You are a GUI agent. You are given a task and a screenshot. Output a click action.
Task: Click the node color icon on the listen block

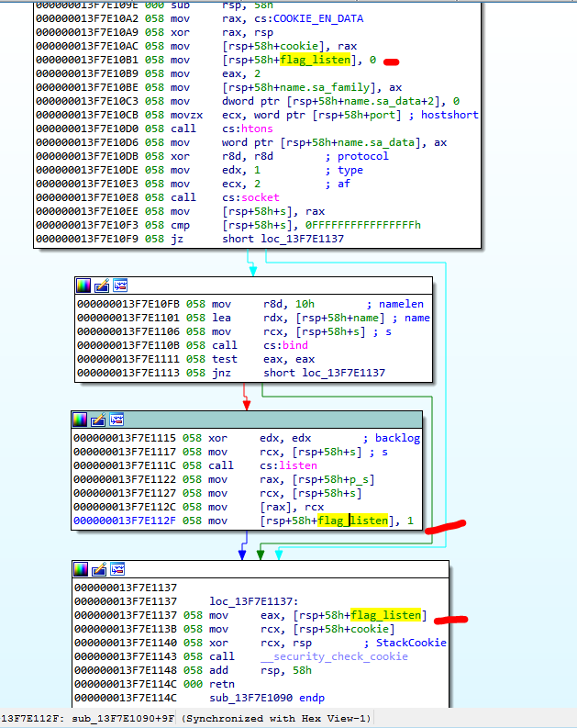[82, 420]
